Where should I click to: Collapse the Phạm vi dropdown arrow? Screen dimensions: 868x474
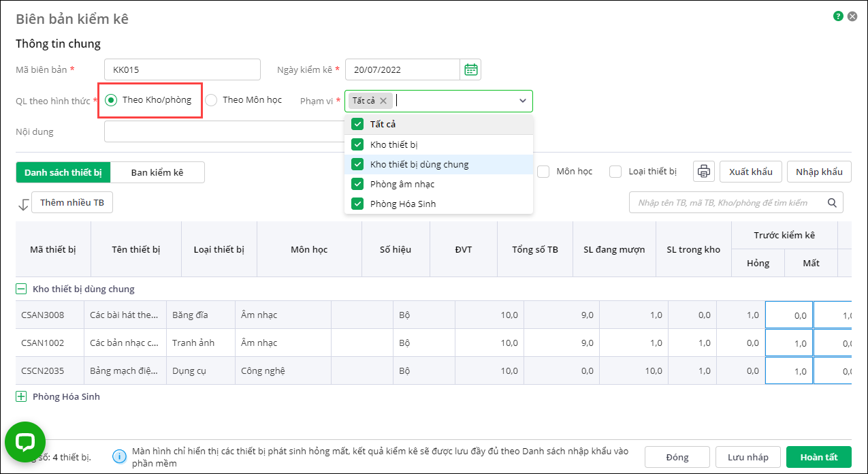[x=522, y=101]
